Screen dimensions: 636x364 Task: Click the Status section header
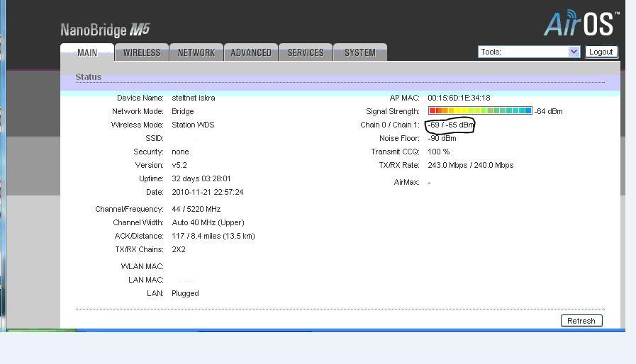coord(89,77)
